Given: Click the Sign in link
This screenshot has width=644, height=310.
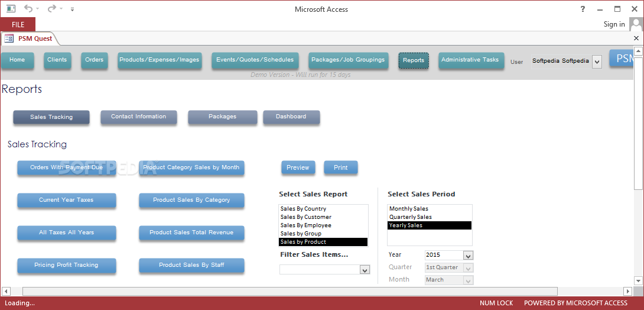Looking at the screenshot, I should point(614,24).
